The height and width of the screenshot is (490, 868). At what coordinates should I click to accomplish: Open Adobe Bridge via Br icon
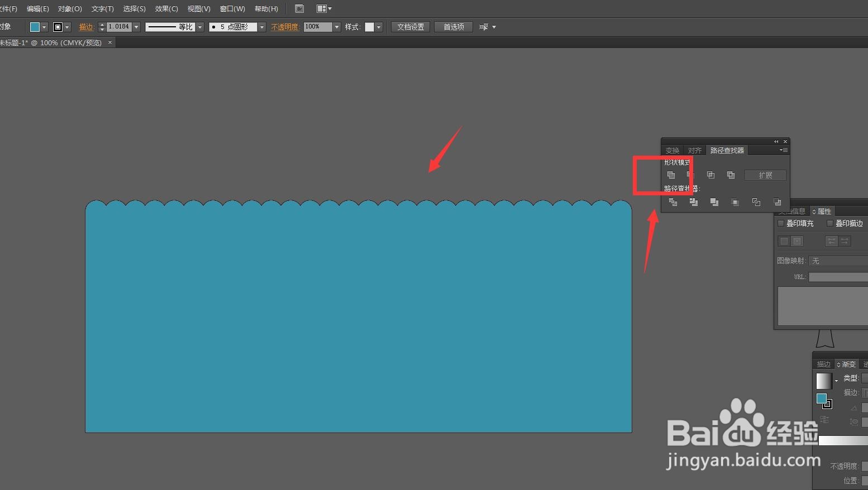coord(299,9)
